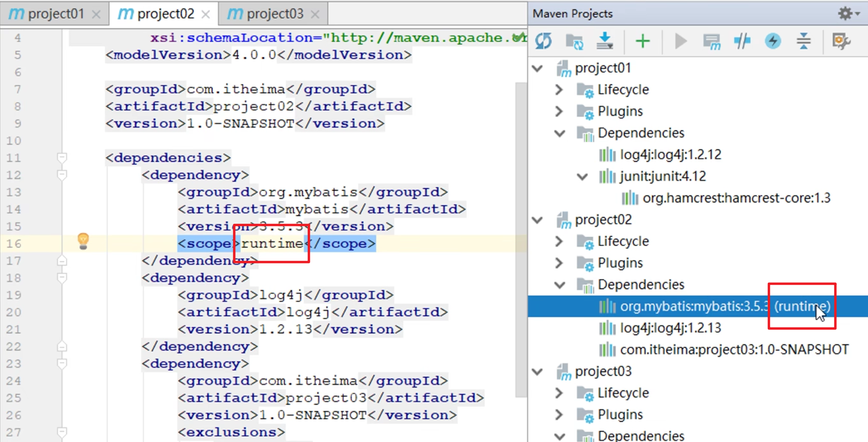This screenshot has width=868, height=442.
Task: Collapse project02 node in Maven tree
Action: pos(538,220)
